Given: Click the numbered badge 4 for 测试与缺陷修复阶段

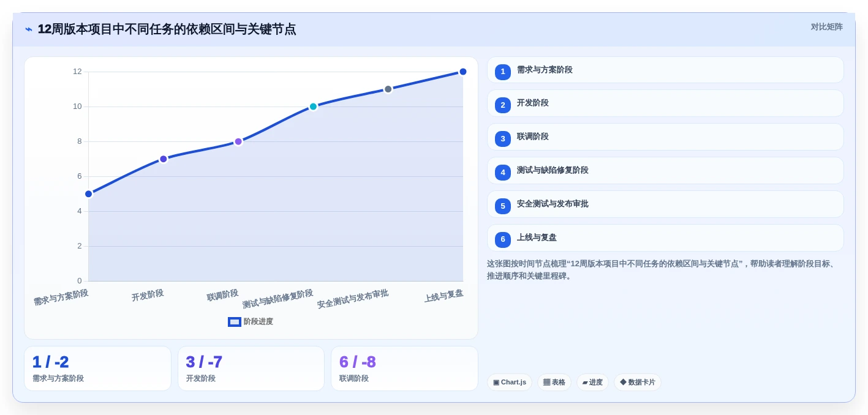Looking at the screenshot, I should pos(503,173).
